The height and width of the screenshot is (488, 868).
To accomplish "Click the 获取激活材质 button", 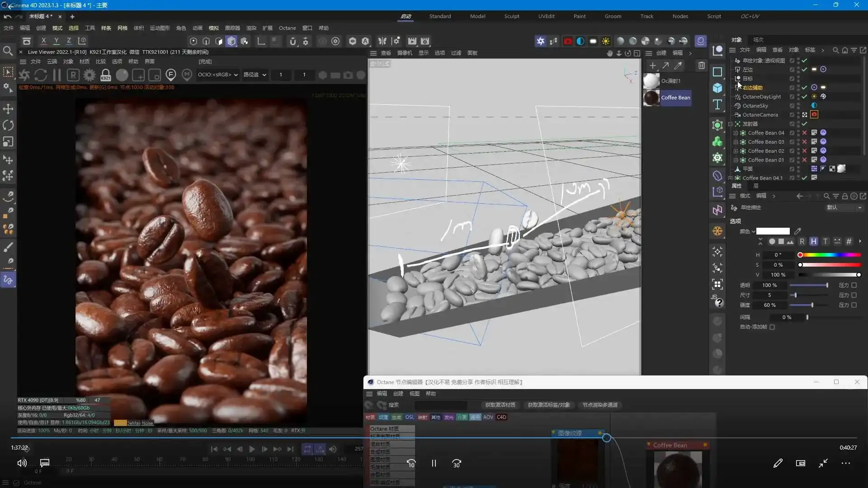I will coord(500,405).
